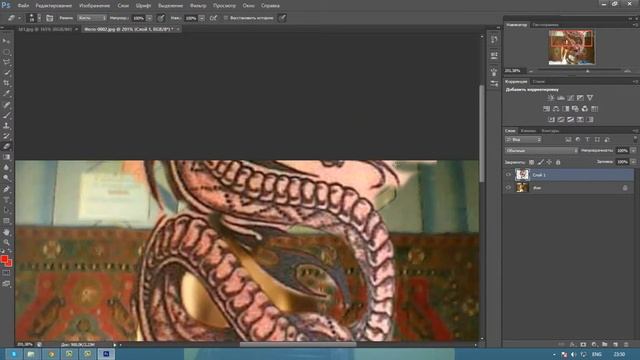The width and height of the screenshot is (640, 360).
Task: Select the Brush tool
Action: pyautogui.click(x=6, y=115)
